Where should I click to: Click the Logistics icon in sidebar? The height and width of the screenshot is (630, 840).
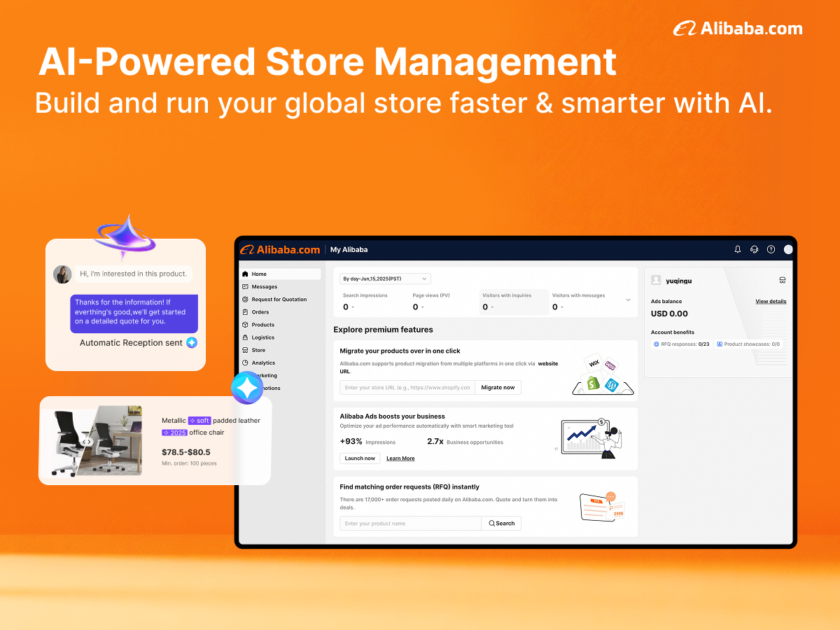pyautogui.click(x=245, y=337)
